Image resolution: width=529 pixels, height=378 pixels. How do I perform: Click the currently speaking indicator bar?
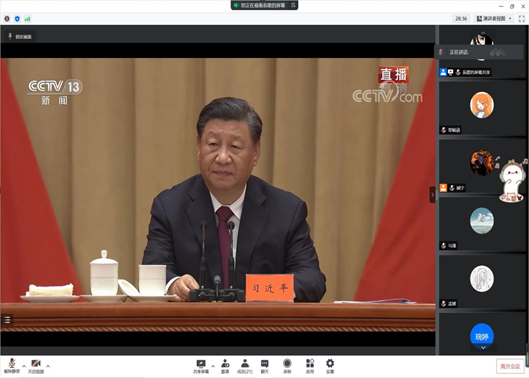[479, 52]
